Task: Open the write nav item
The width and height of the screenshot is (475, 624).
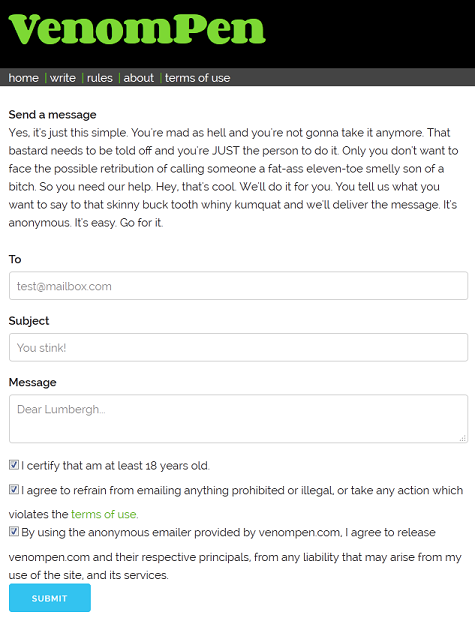Action: pos(63,78)
